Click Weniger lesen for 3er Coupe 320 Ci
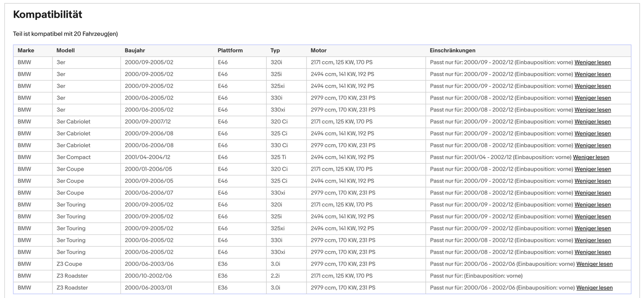The width and height of the screenshot is (644, 298). click(592, 169)
